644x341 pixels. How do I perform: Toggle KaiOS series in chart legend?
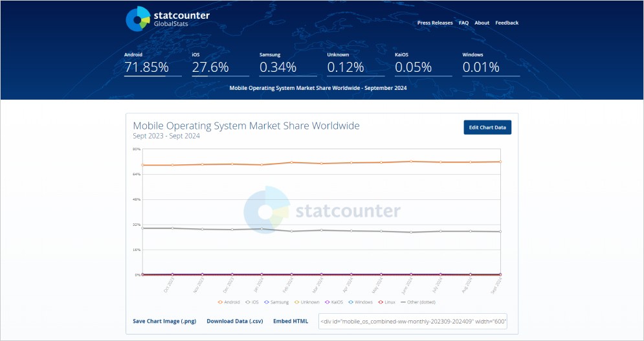(x=334, y=302)
